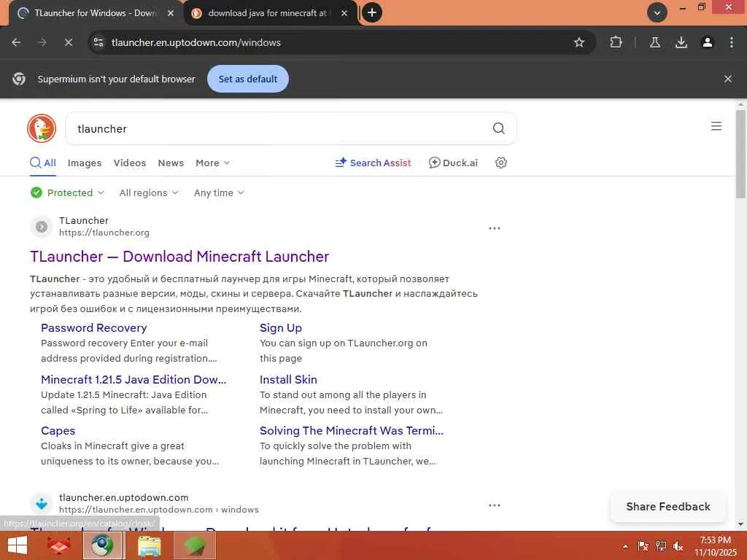Open the profile avatar icon

[708, 42]
